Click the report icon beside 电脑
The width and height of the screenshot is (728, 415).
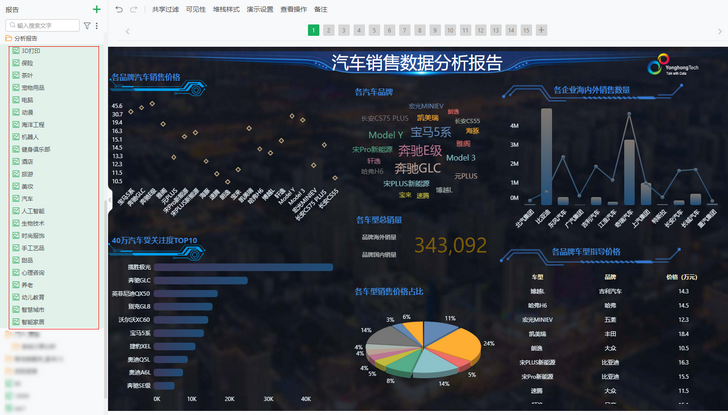click(x=16, y=100)
